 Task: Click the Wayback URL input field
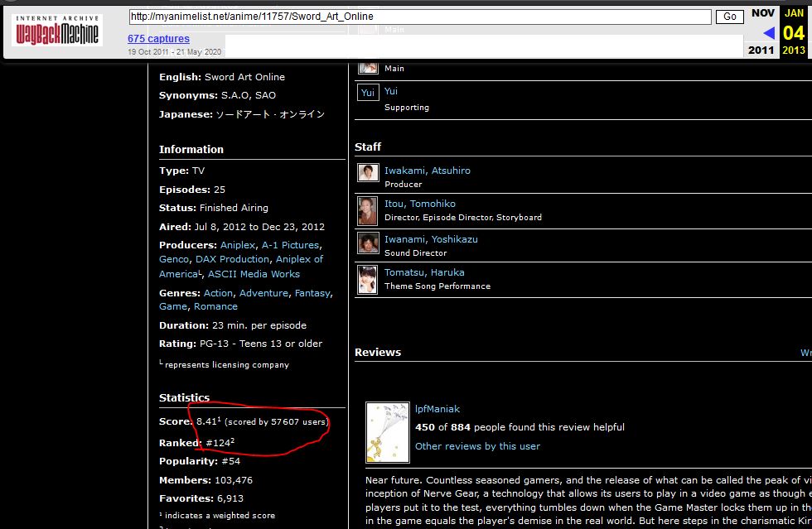point(421,17)
